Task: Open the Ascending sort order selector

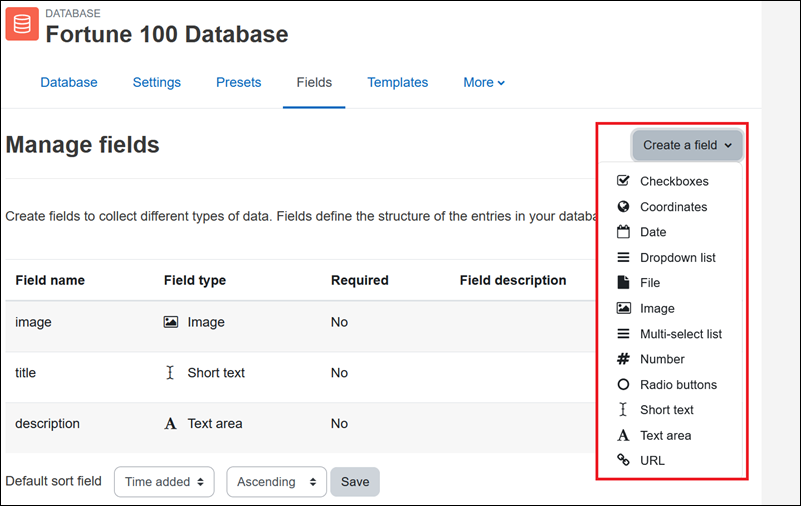Action: pos(276,481)
